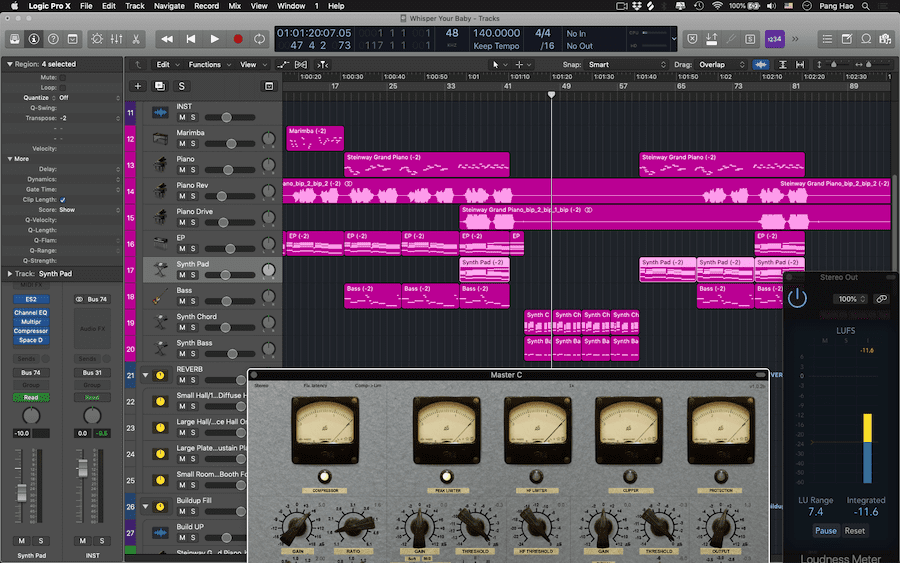This screenshot has height=563, width=900.
Task: Open the Piano track instrument icon
Action: pyautogui.click(x=160, y=165)
